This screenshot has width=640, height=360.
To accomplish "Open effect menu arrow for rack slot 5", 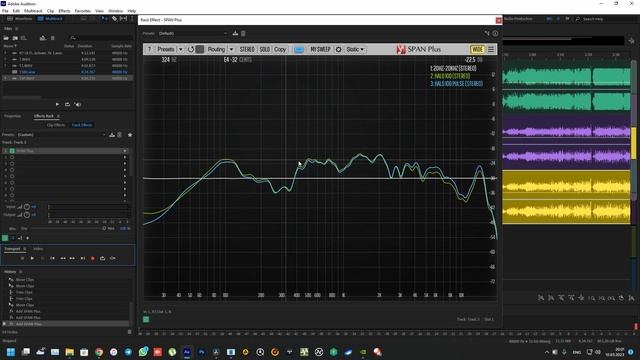I will 125,176.
